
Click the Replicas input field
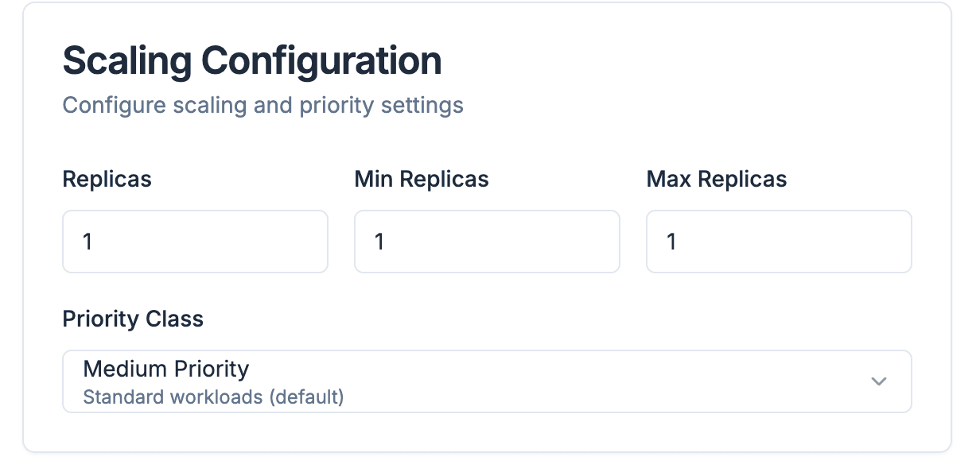click(x=195, y=242)
